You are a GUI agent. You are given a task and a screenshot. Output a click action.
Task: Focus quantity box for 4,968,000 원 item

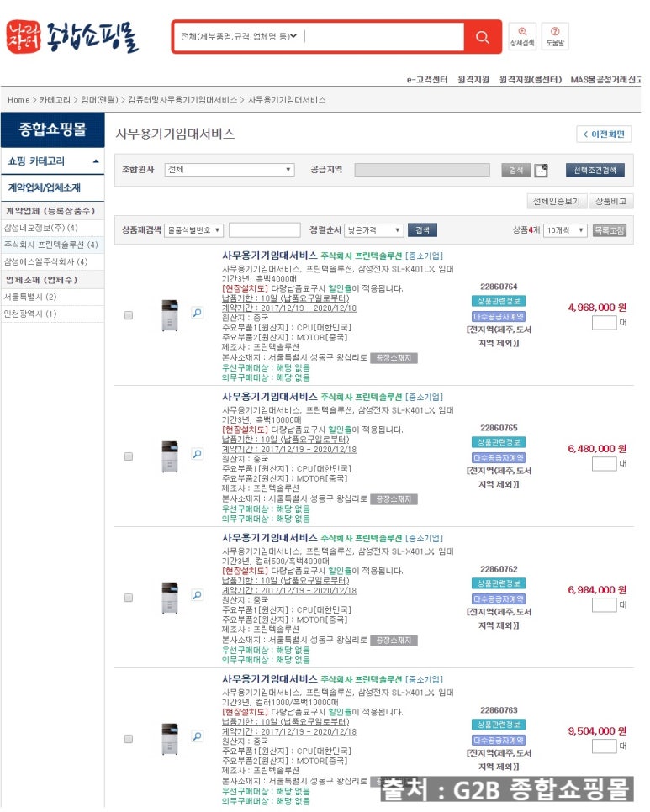(x=604, y=323)
